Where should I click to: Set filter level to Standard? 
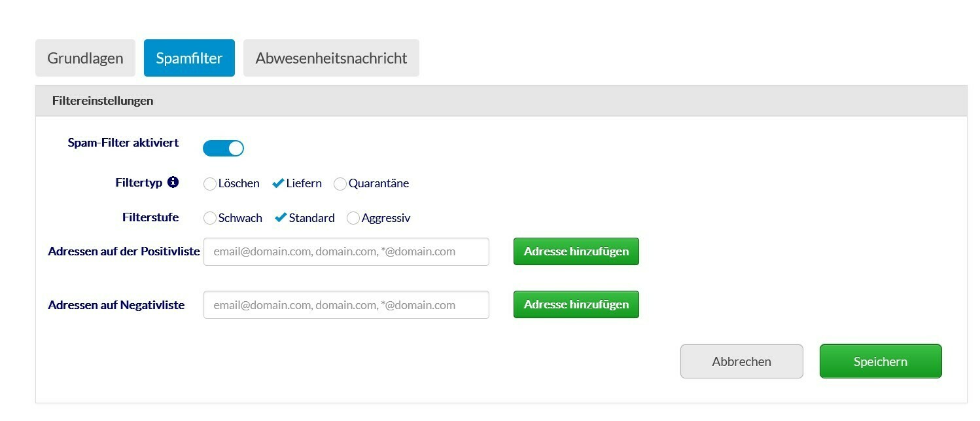pyautogui.click(x=281, y=217)
